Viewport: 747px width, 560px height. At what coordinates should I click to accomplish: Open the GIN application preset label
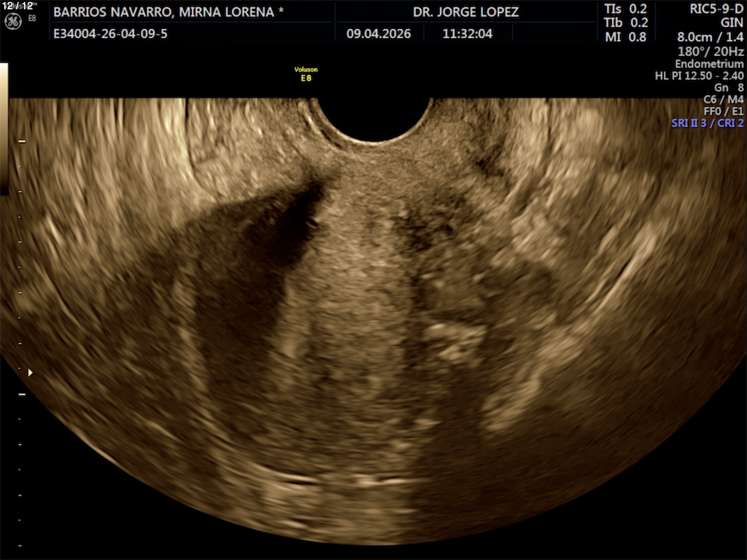click(732, 22)
